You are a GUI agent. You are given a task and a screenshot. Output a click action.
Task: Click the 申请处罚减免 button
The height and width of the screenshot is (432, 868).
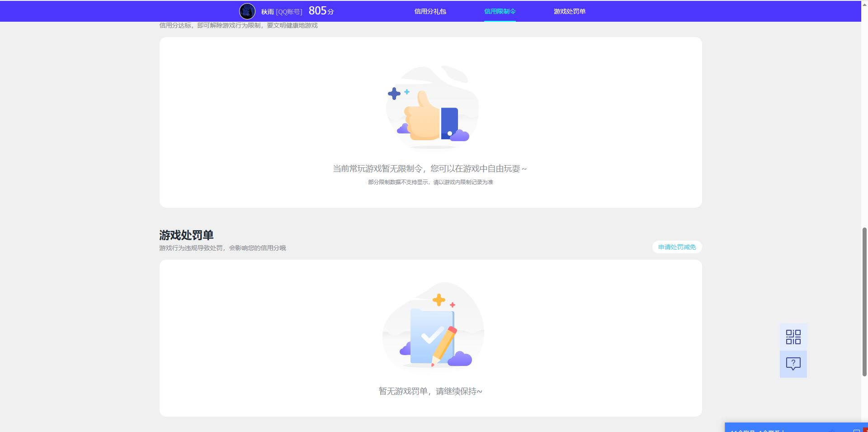[x=677, y=247]
